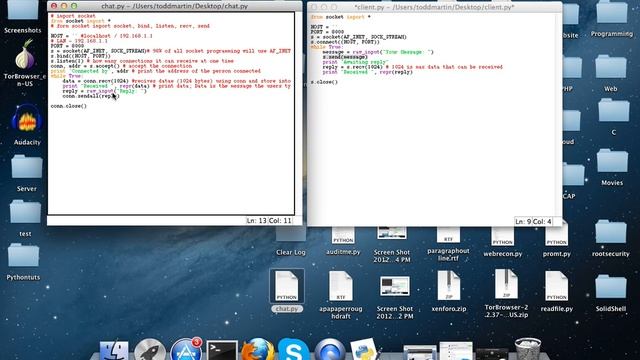Open Launchpad rocket icon in dock
Image resolution: width=640 pixels, height=360 pixels.
[150, 350]
